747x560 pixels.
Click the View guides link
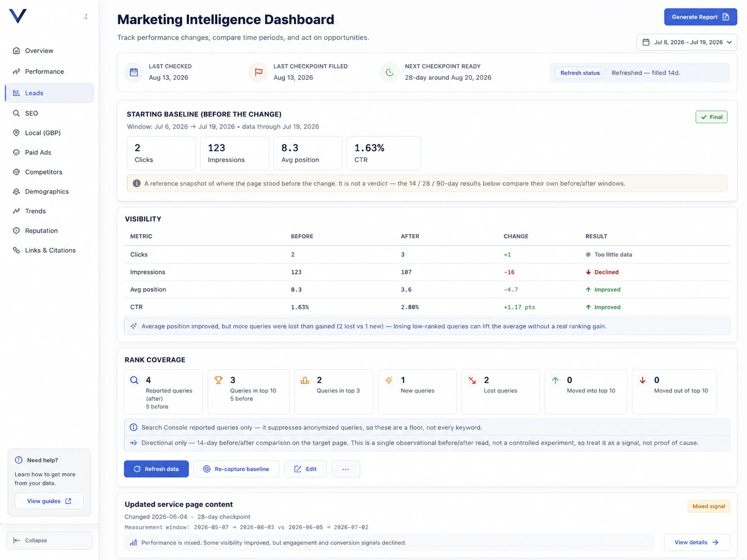(49, 501)
